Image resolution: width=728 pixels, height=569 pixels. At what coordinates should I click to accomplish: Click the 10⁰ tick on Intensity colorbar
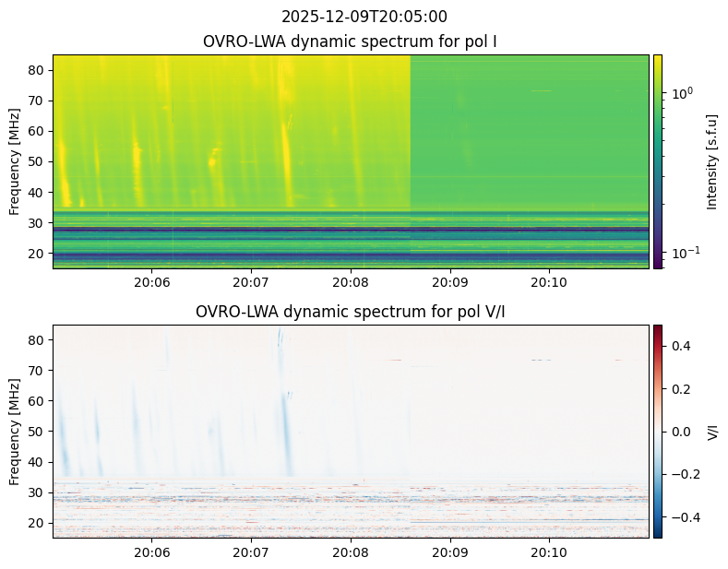[x=682, y=94]
